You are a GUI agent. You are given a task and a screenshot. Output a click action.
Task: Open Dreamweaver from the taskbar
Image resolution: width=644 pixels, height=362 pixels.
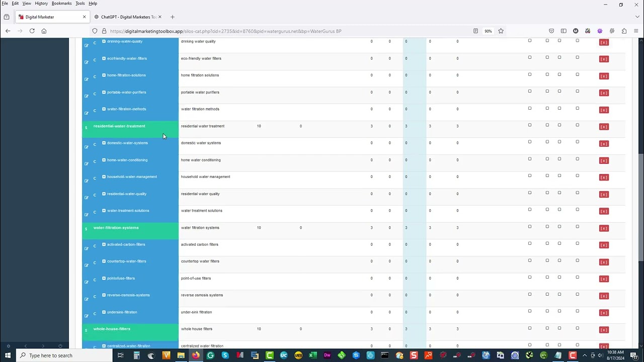(x=327, y=355)
